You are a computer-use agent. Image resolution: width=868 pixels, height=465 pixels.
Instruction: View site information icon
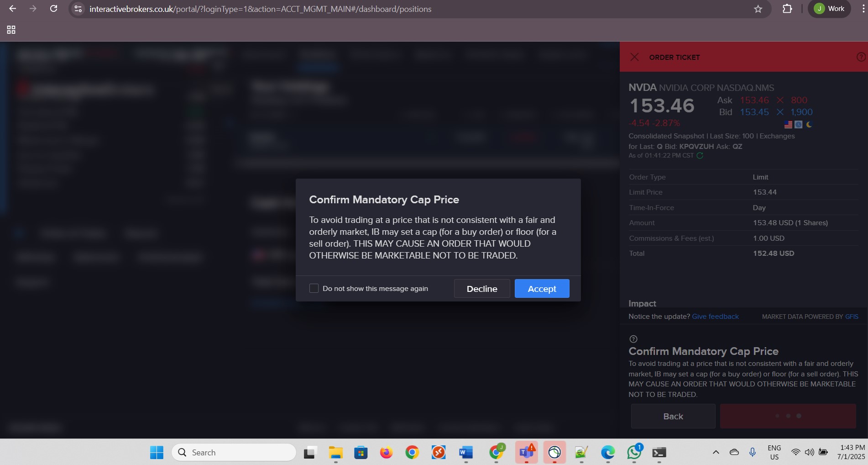coord(78,9)
